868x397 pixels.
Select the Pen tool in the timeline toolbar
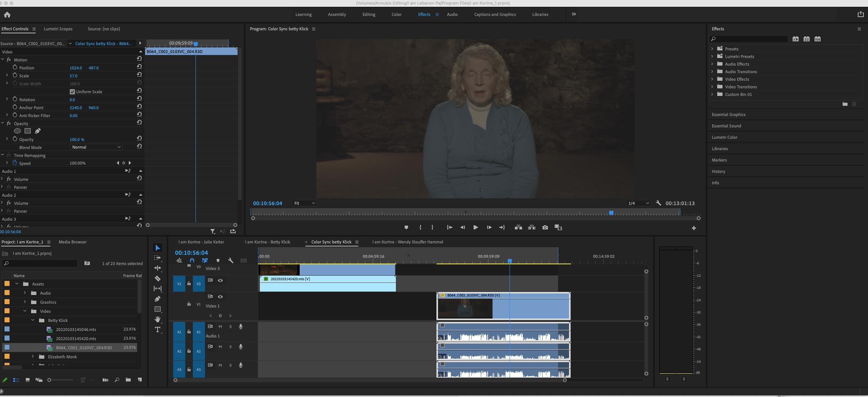[158, 299]
